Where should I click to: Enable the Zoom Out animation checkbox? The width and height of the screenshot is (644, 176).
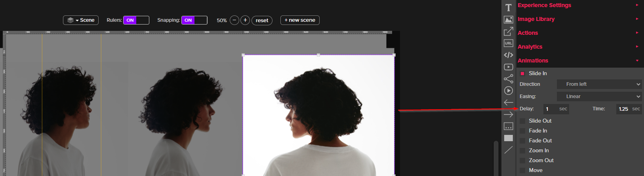click(522, 161)
